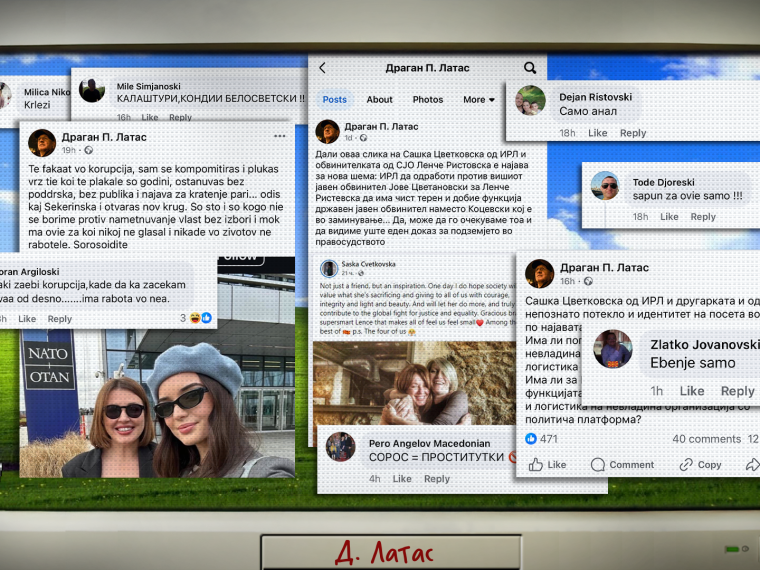Click the Copy link button on the 16h post
Image resolution: width=760 pixels, height=570 pixels.
tap(700, 464)
